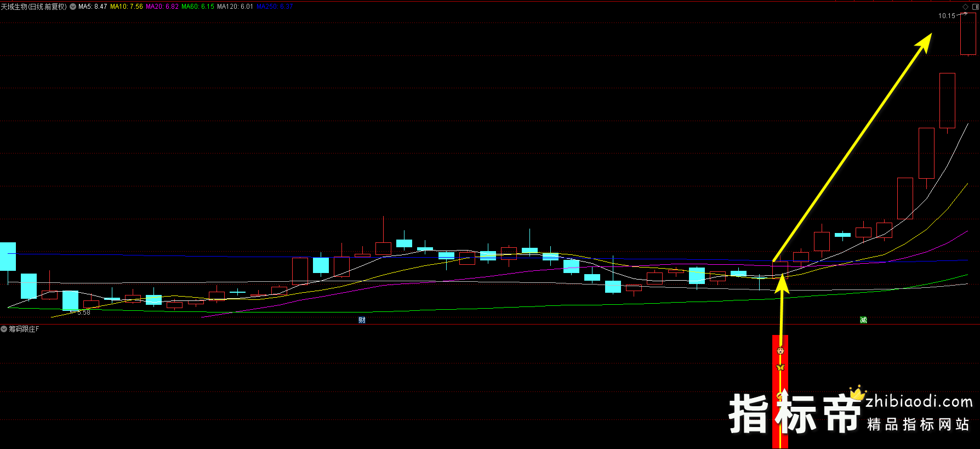Toggle the side panel icon at top-right

[974, 7]
